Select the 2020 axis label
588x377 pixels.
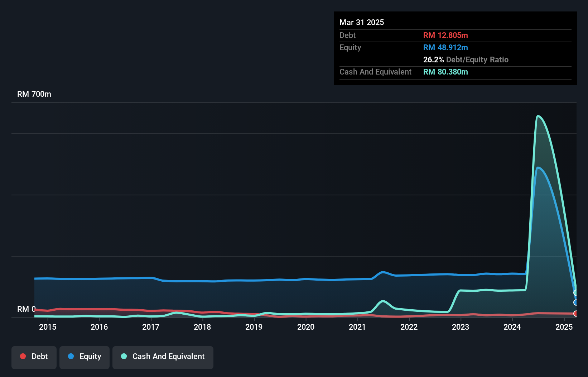306,327
